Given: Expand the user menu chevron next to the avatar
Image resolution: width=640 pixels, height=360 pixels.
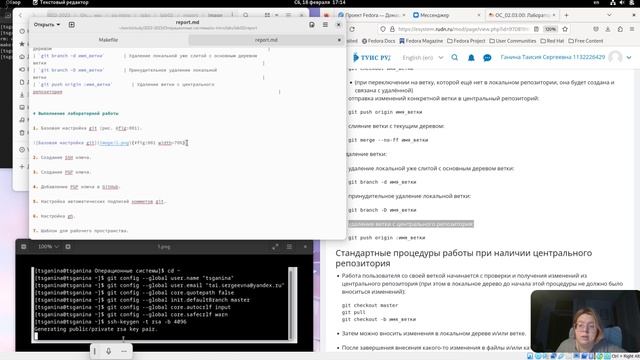Looking at the screenshot, I should 629,58.
